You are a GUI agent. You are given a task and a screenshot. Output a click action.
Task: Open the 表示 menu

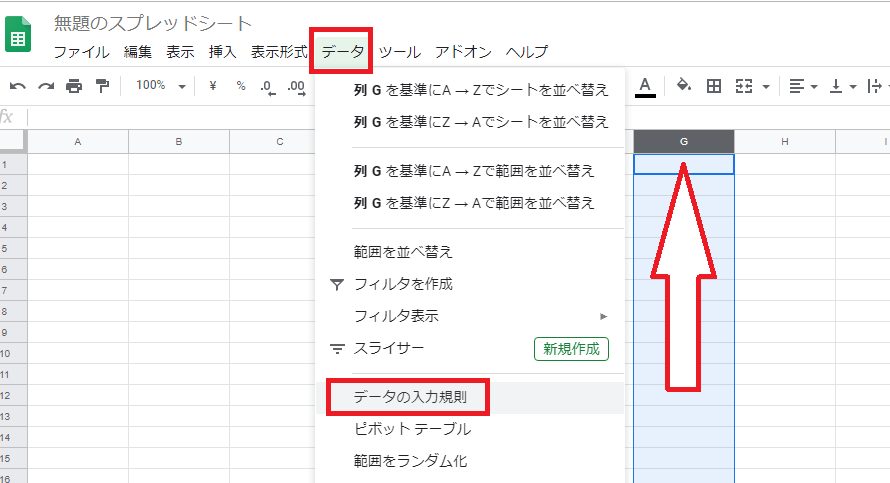180,52
